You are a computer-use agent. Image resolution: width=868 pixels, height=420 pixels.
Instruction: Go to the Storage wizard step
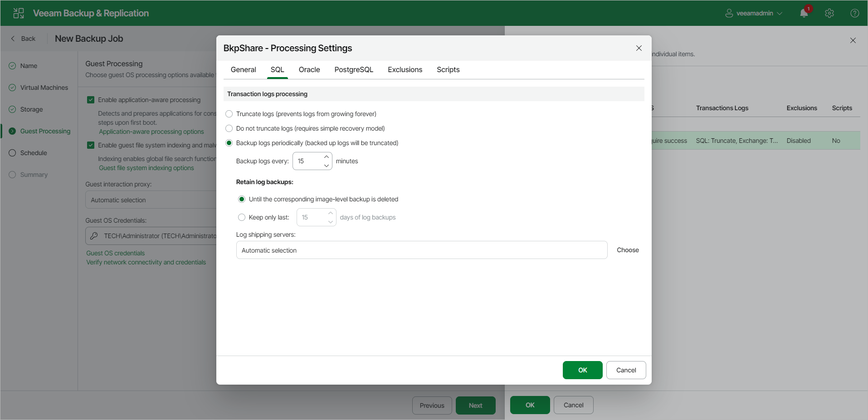point(31,109)
